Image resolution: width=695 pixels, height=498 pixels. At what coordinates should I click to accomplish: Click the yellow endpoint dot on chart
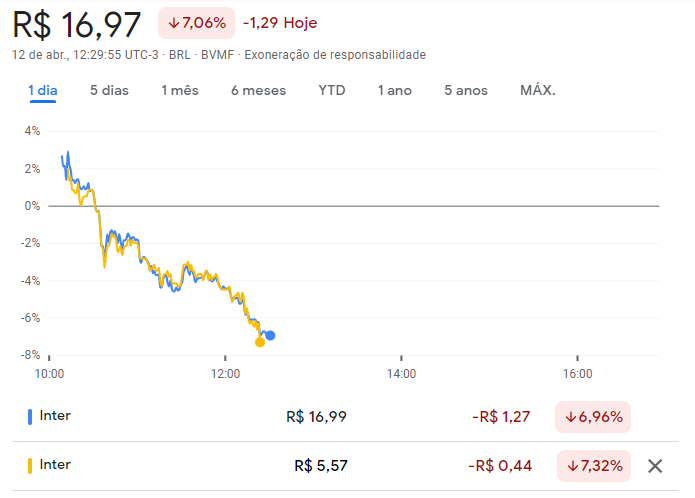(260, 342)
